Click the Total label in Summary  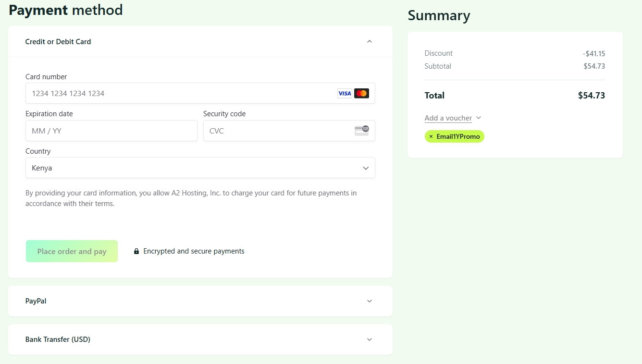[x=434, y=96]
